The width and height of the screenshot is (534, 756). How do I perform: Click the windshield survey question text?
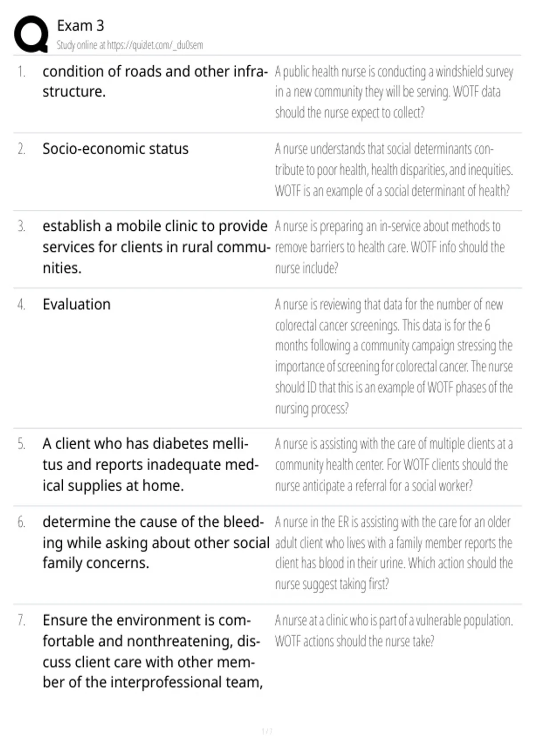point(394,92)
